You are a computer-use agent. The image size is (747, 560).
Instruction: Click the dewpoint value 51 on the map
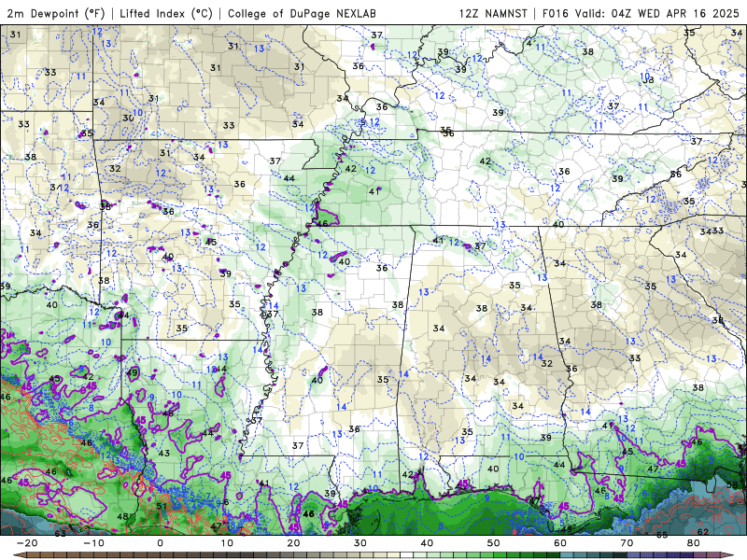[162, 506]
